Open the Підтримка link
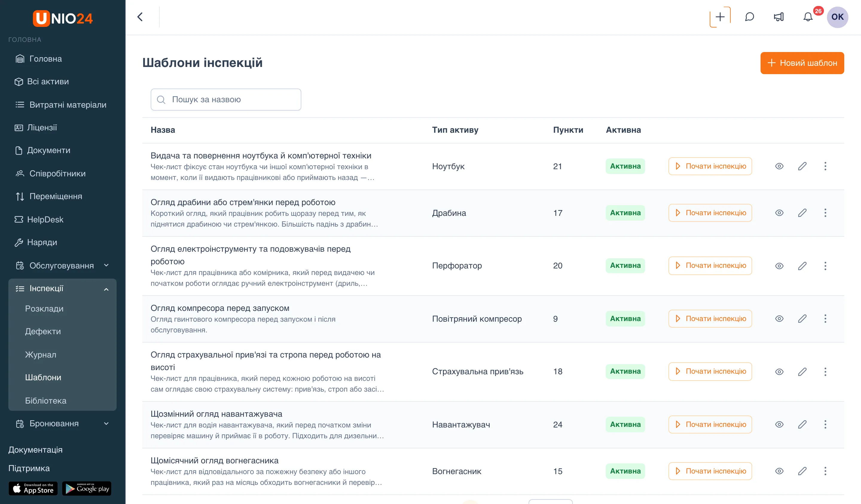 coord(29,468)
